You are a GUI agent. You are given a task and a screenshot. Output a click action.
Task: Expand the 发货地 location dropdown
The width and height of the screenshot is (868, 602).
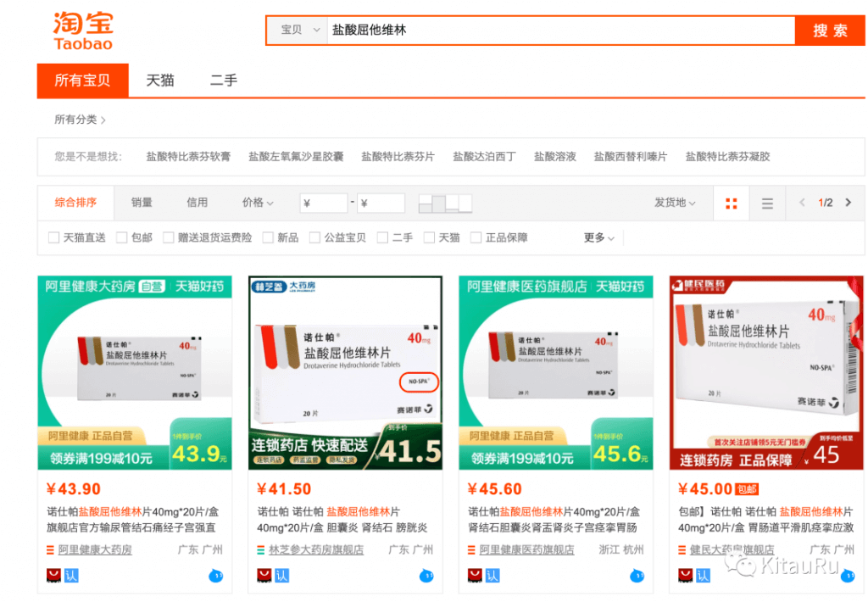point(675,203)
